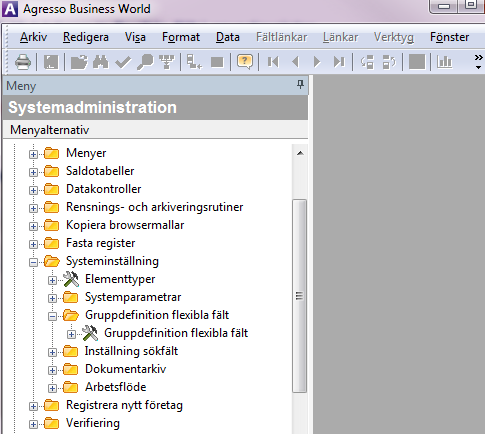Image resolution: width=485 pixels, height=434 pixels.
Task: Click the binoculars find icon
Action: [101, 62]
